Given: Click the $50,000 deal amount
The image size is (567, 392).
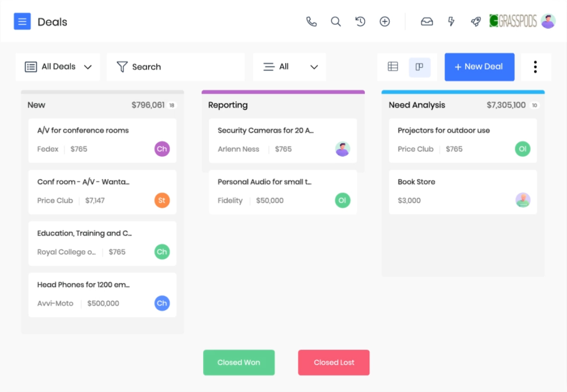Looking at the screenshot, I should 270,200.
